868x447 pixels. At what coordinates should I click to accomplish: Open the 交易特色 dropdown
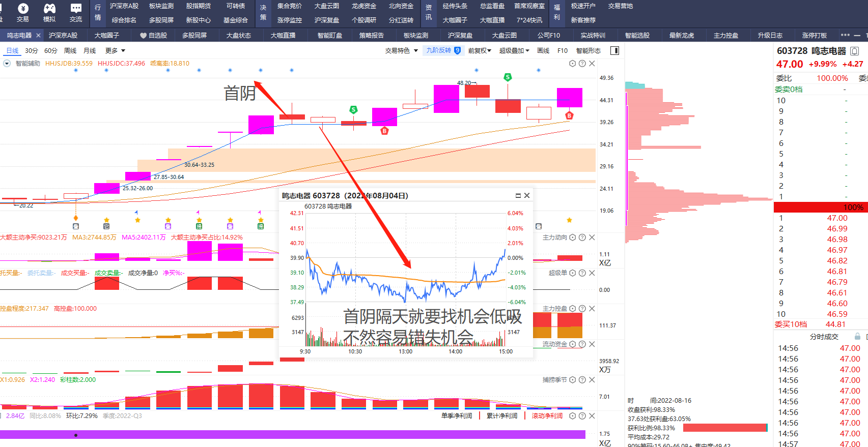coord(401,51)
